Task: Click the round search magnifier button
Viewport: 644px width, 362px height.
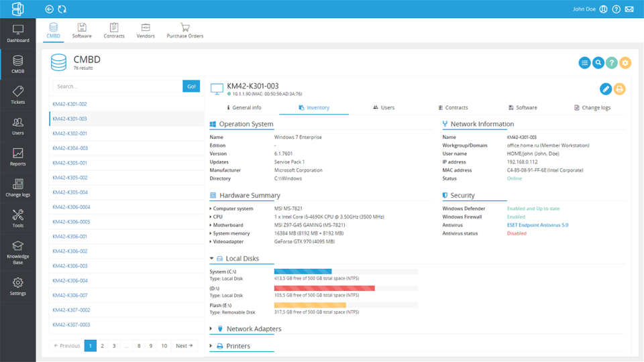Action: pos(598,63)
